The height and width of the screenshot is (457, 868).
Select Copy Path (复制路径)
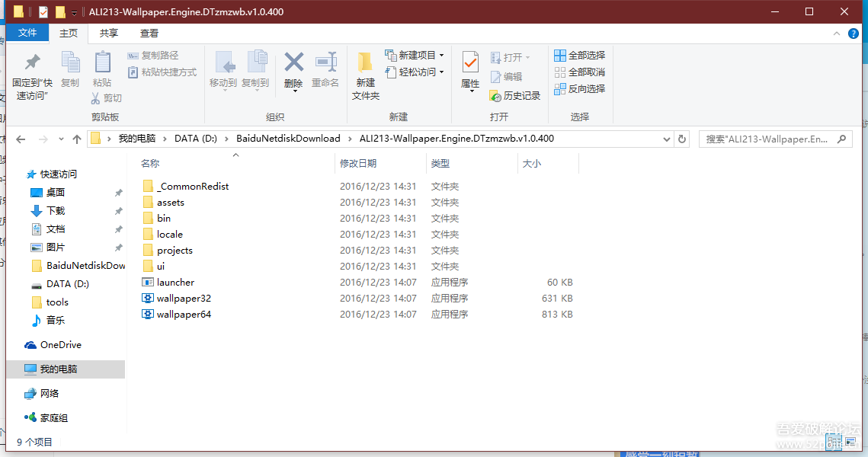tap(153, 56)
